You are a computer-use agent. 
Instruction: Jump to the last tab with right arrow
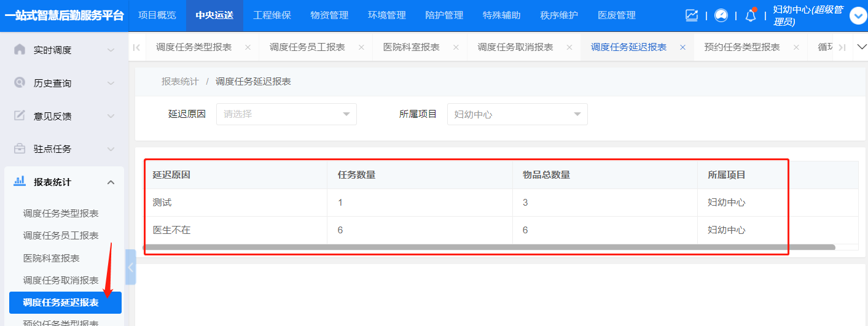(842, 47)
